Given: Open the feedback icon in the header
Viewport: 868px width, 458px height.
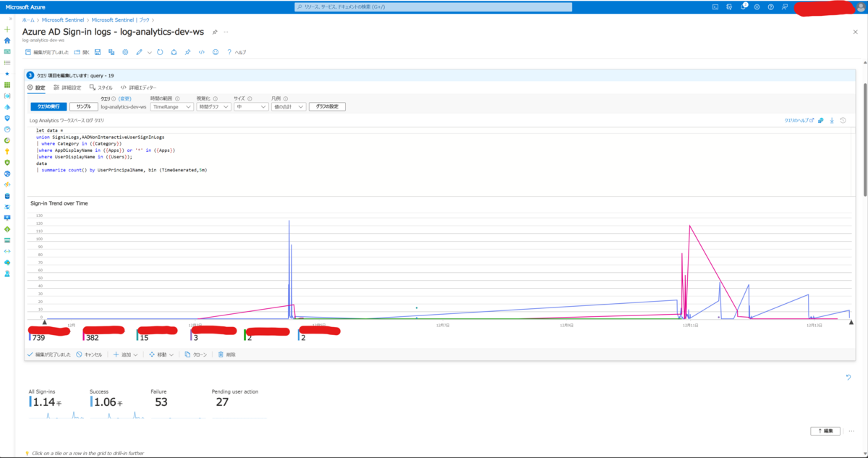Looking at the screenshot, I should pos(784,7).
